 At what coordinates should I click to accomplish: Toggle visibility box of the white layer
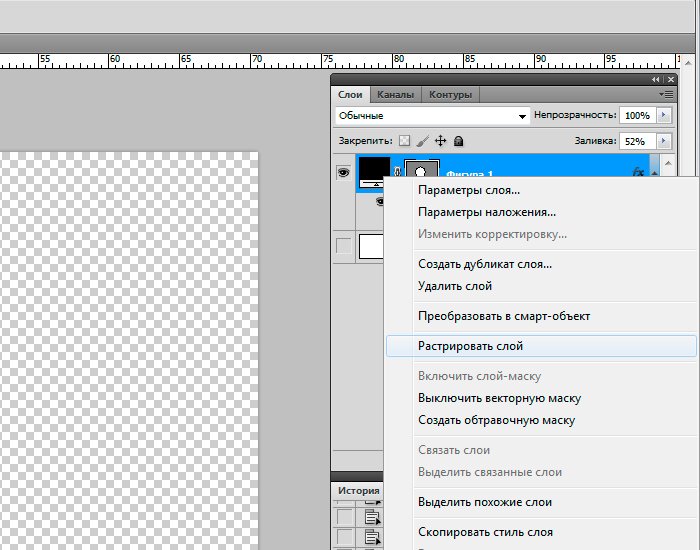343,246
